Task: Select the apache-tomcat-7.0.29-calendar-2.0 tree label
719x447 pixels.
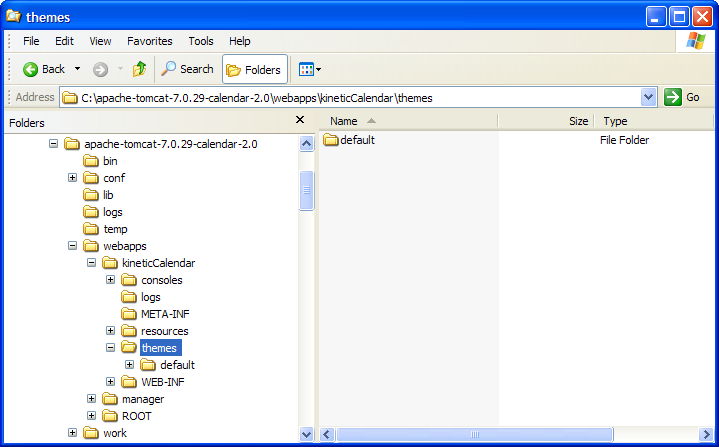Action: (171, 144)
